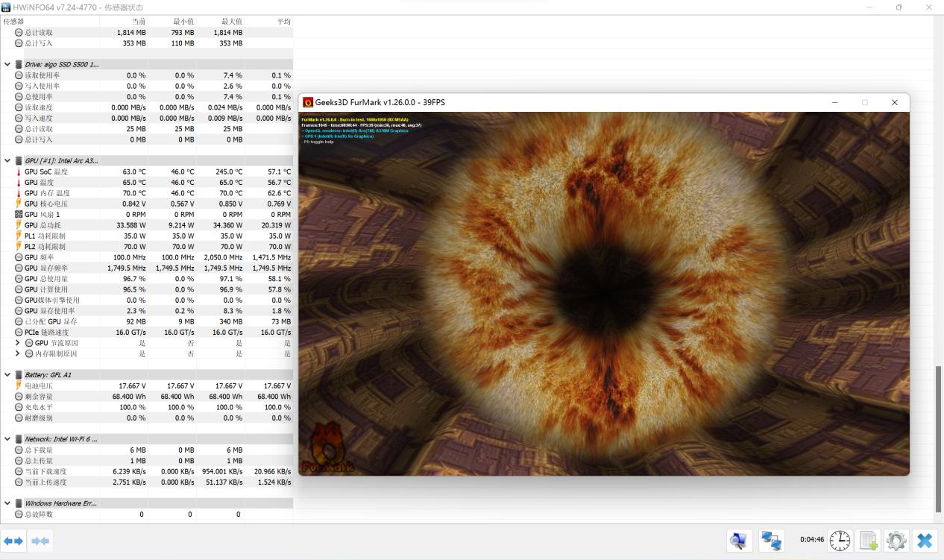Viewport: 944px width, 560px height.
Task: Sort sensors by the 当前 column header
Action: tap(138, 21)
